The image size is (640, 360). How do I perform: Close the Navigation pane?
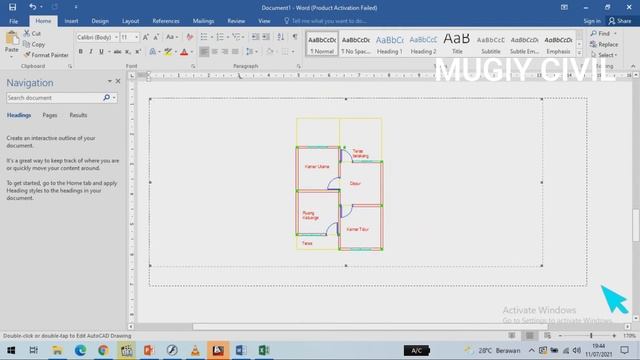[118, 81]
